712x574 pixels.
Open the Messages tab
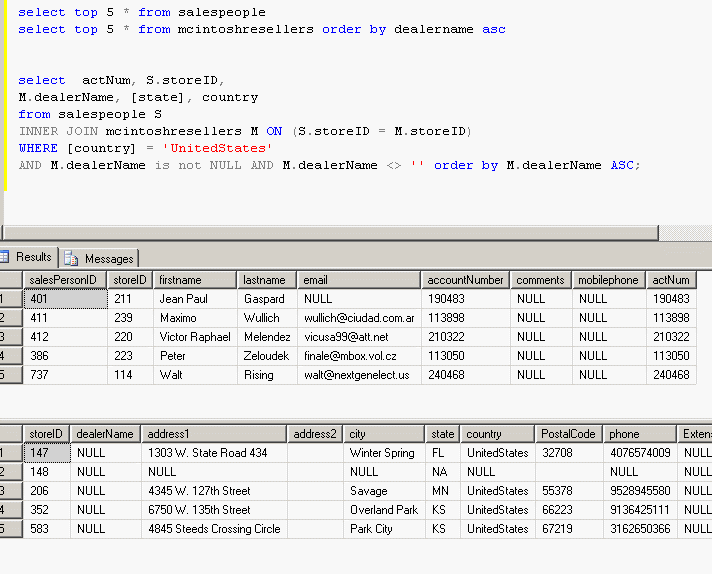pyautogui.click(x=99, y=258)
